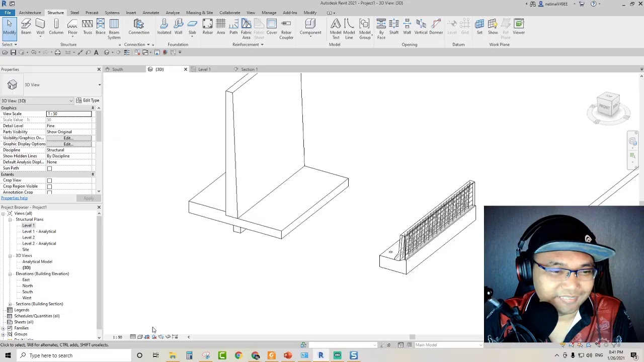Image resolution: width=644 pixels, height=362 pixels.
Task: Click Print in quick access toolbar
Action: (x=57, y=52)
